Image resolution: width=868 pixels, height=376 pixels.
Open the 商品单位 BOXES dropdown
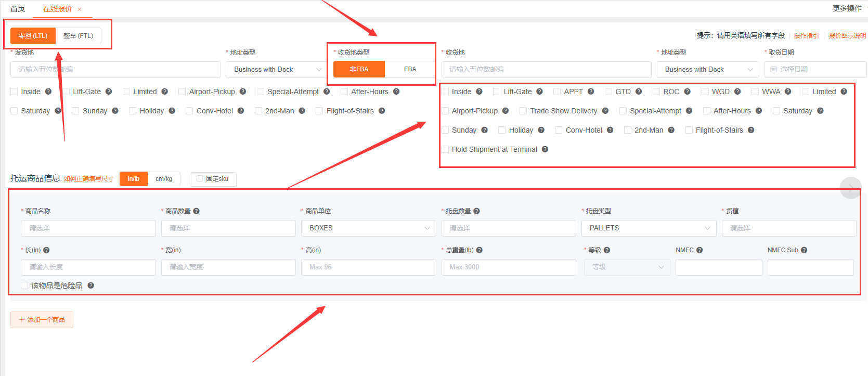[x=368, y=228]
